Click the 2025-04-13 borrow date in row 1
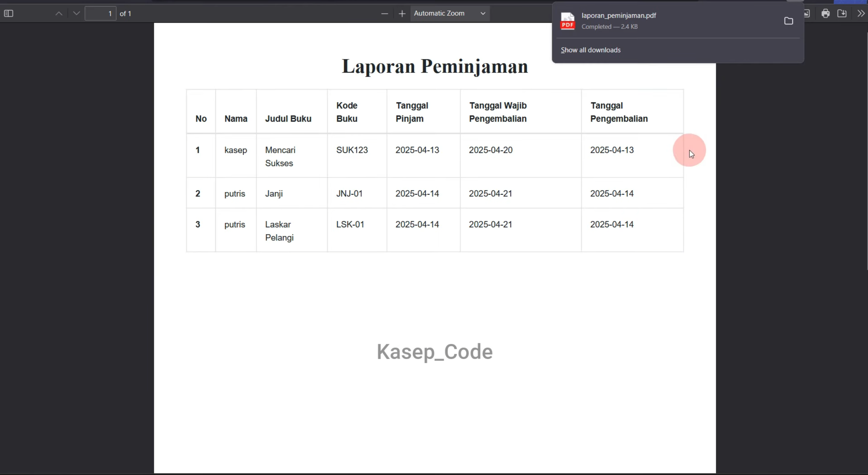This screenshot has width=868, height=475. 417,150
